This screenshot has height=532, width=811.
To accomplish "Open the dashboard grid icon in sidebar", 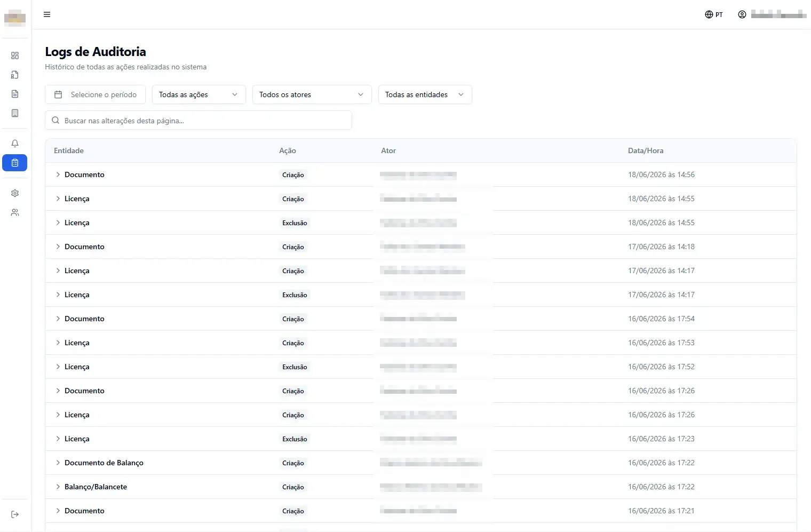I will tap(15, 55).
